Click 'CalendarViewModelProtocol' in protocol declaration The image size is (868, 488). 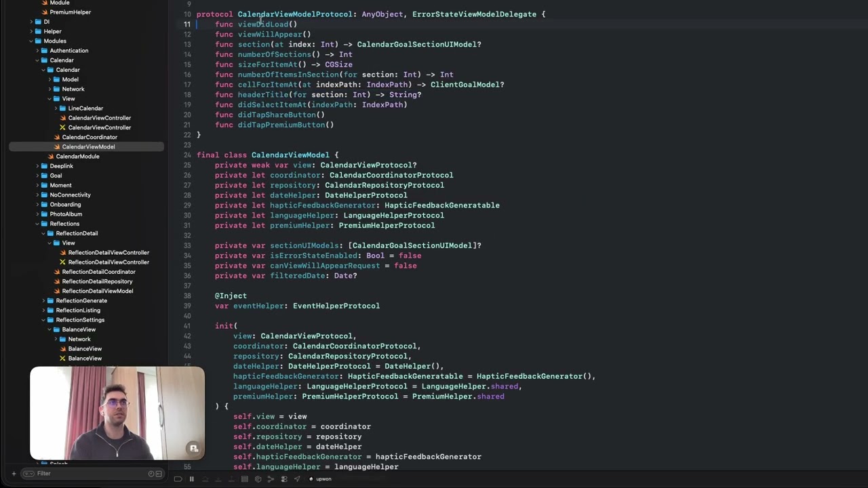pos(295,14)
